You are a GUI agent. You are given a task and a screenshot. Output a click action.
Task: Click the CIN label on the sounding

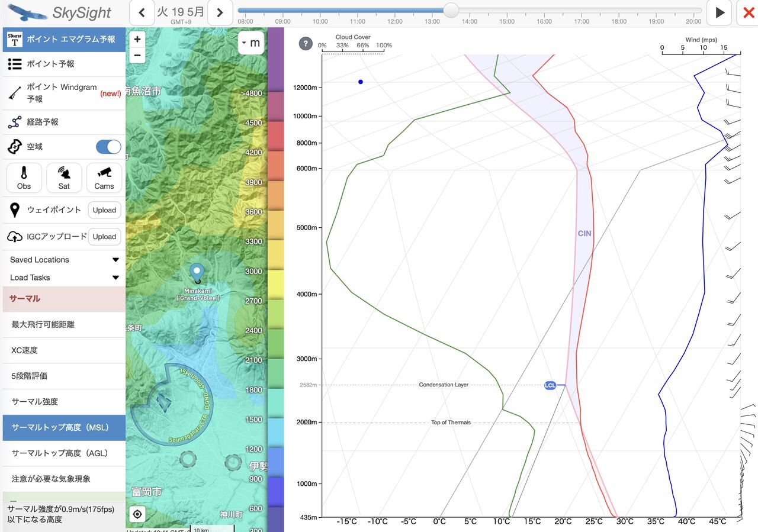pyautogui.click(x=584, y=234)
